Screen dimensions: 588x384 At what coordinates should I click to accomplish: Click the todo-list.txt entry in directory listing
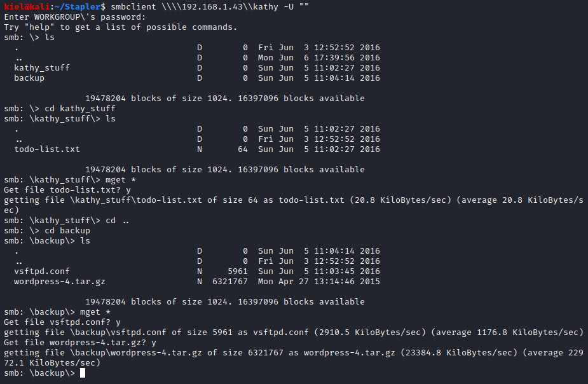pyautogui.click(x=47, y=149)
